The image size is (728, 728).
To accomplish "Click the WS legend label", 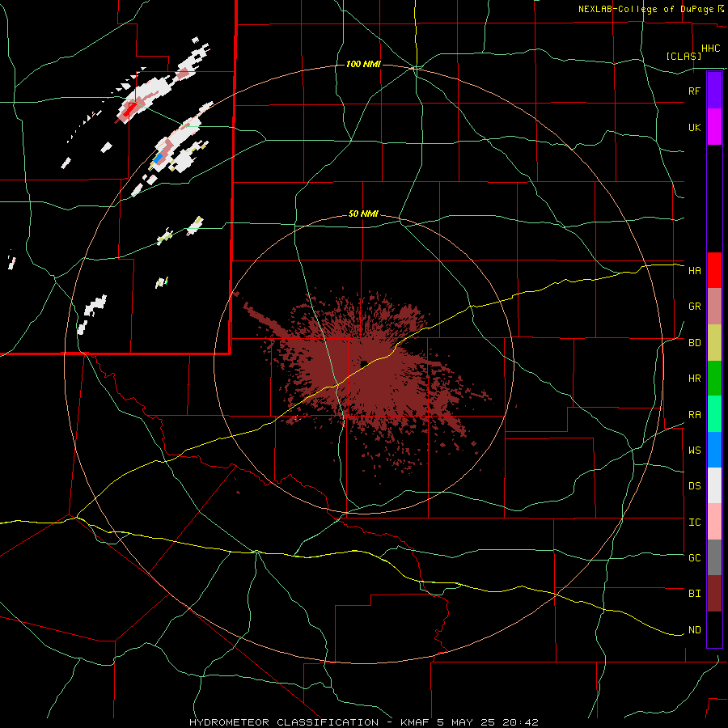I will [694, 450].
